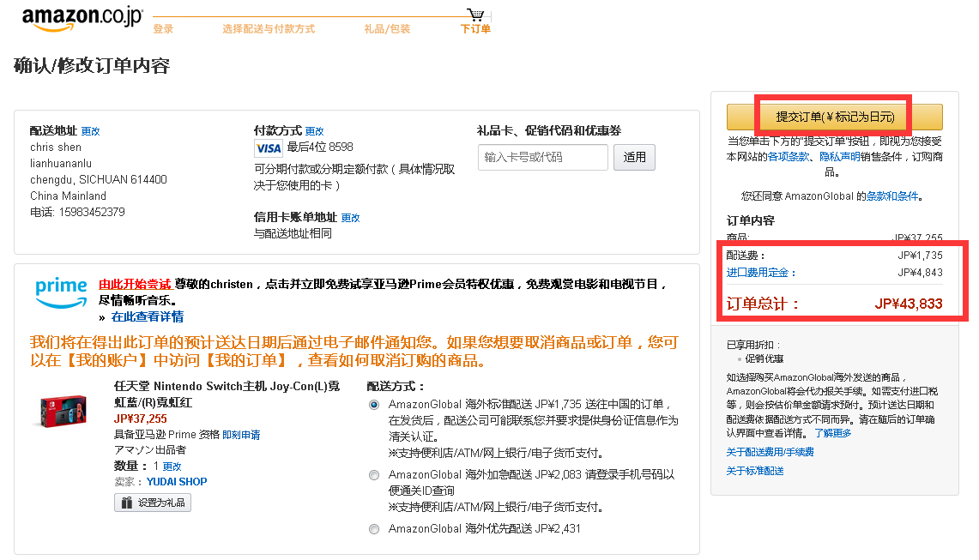Open AmazonGlobal 条款和条件 link
Viewport: 979px width, 560px height.
pos(892,196)
